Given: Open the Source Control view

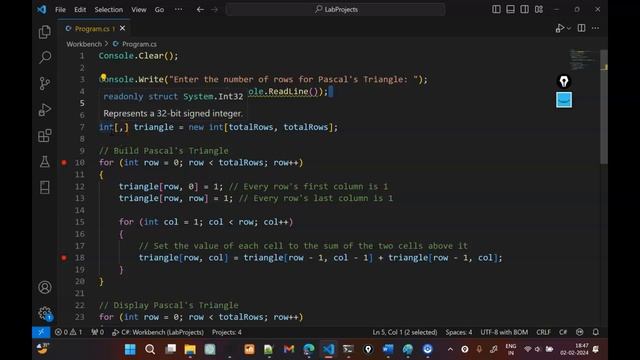Looking at the screenshot, I should [x=44, y=83].
